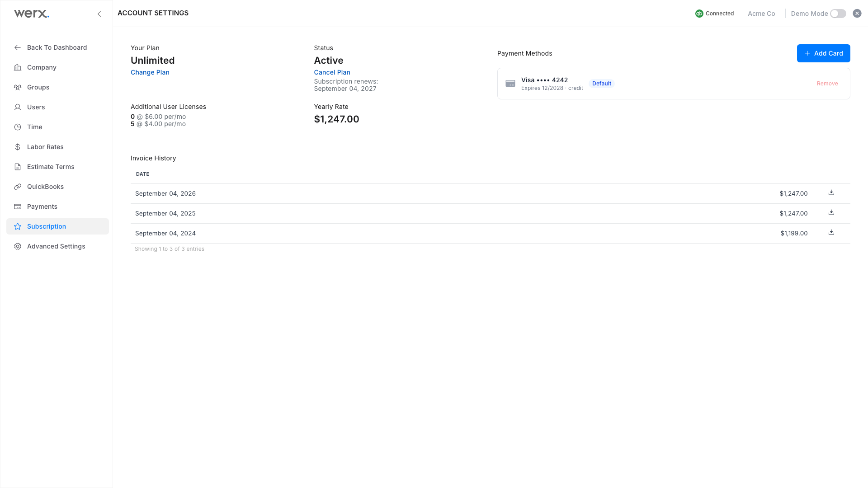Click the Visa credit card icon
This screenshot has height=488, width=868.
[x=510, y=84]
